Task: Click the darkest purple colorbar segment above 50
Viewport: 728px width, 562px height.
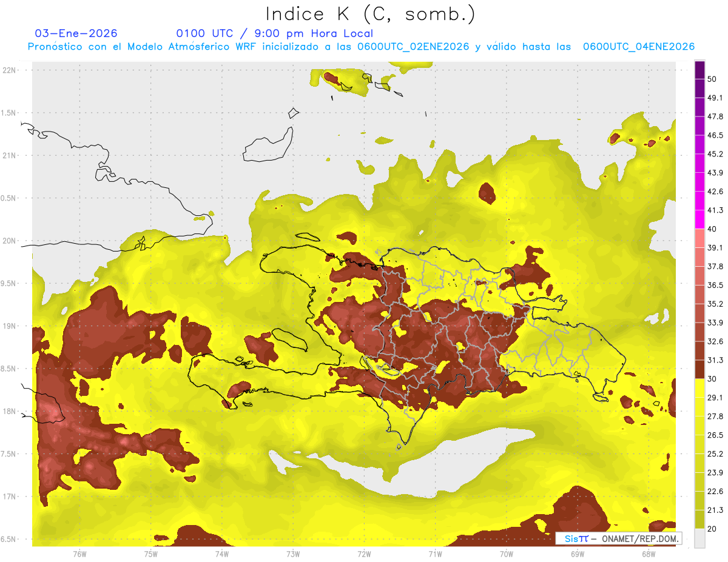Action: click(x=699, y=70)
